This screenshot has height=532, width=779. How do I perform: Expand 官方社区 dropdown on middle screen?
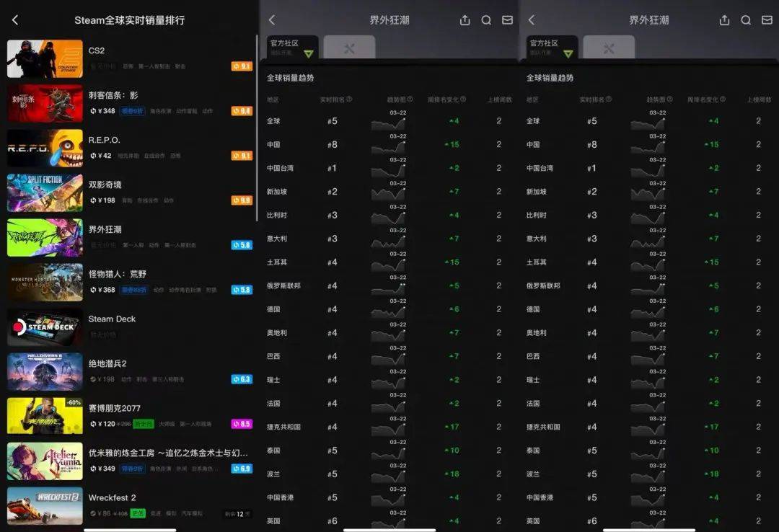point(309,53)
